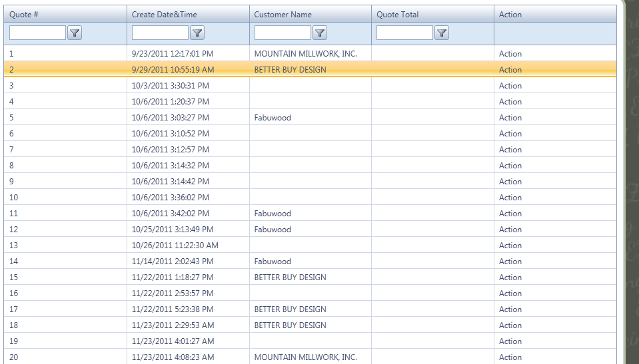Click the Customer Name column header
This screenshot has height=364, width=639.
click(x=283, y=15)
